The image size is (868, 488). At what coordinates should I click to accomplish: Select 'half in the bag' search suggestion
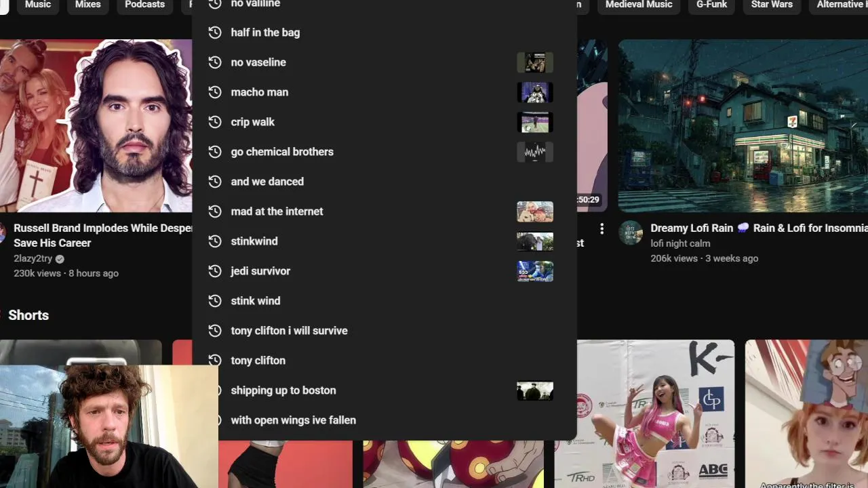point(384,33)
